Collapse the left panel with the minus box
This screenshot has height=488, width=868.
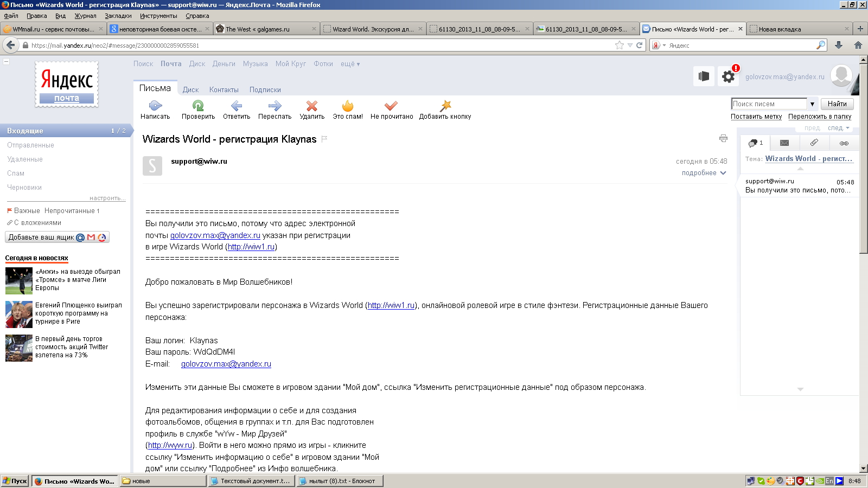coord(7,61)
